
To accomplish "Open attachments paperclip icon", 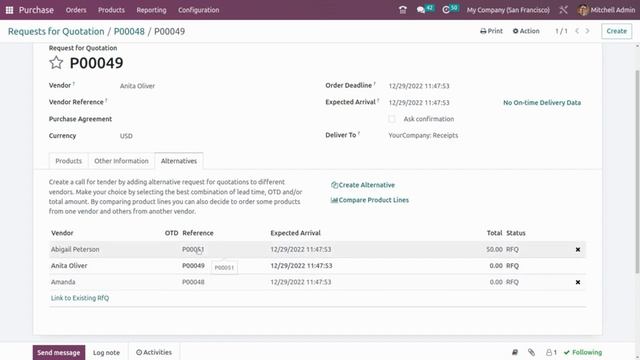I will pos(531,352).
